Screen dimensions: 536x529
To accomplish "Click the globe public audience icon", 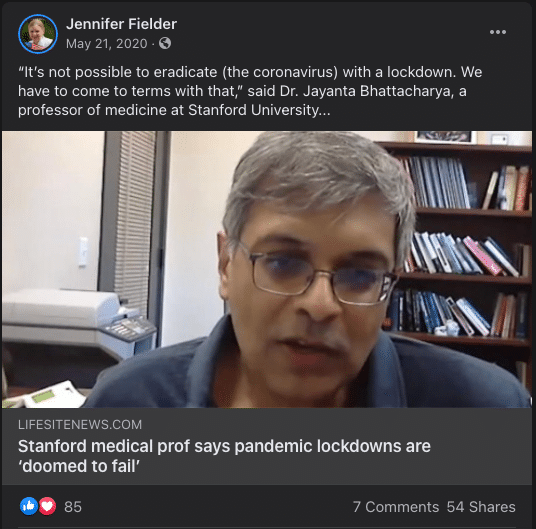I will (x=165, y=43).
